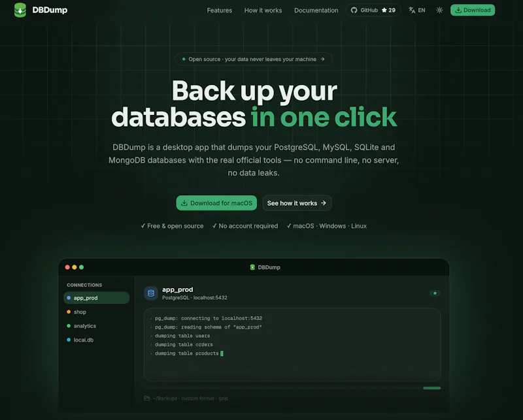Viewport: 523px width, 420px height.
Task: Click the arrow in the announcement banner
Action: click(322, 59)
